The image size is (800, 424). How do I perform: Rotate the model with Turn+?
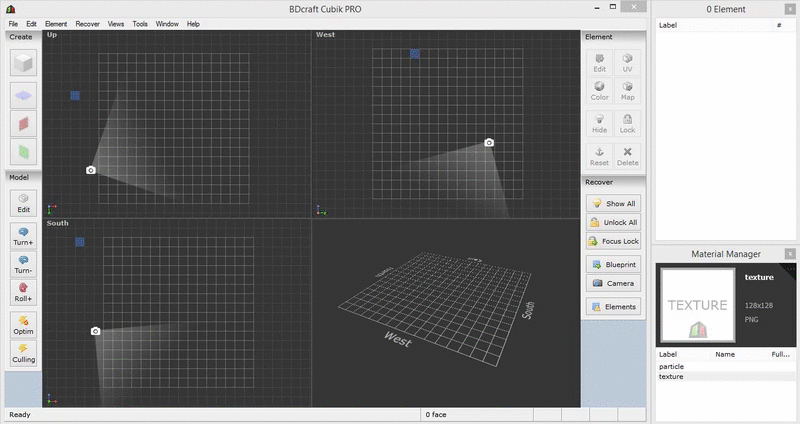click(x=23, y=236)
